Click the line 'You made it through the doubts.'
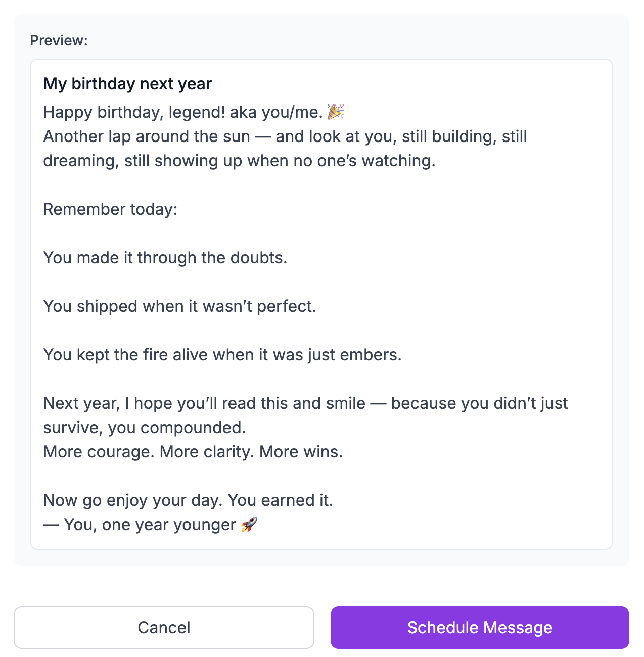644x657 pixels. tap(165, 258)
